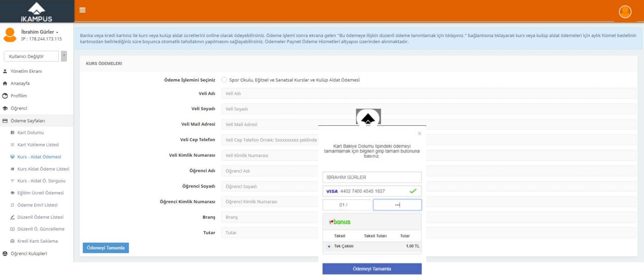Open Kart Yükleme Listesi page
The height and width of the screenshot is (277, 644).
(38, 145)
